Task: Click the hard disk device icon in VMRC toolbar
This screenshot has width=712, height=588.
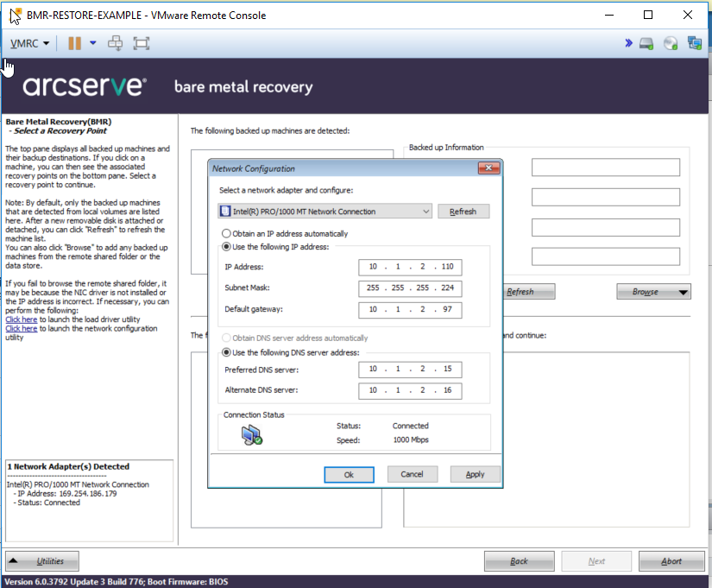Action: [x=646, y=44]
